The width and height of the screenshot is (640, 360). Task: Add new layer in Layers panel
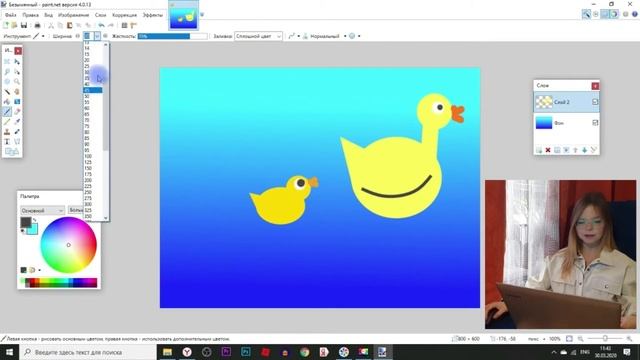539,150
